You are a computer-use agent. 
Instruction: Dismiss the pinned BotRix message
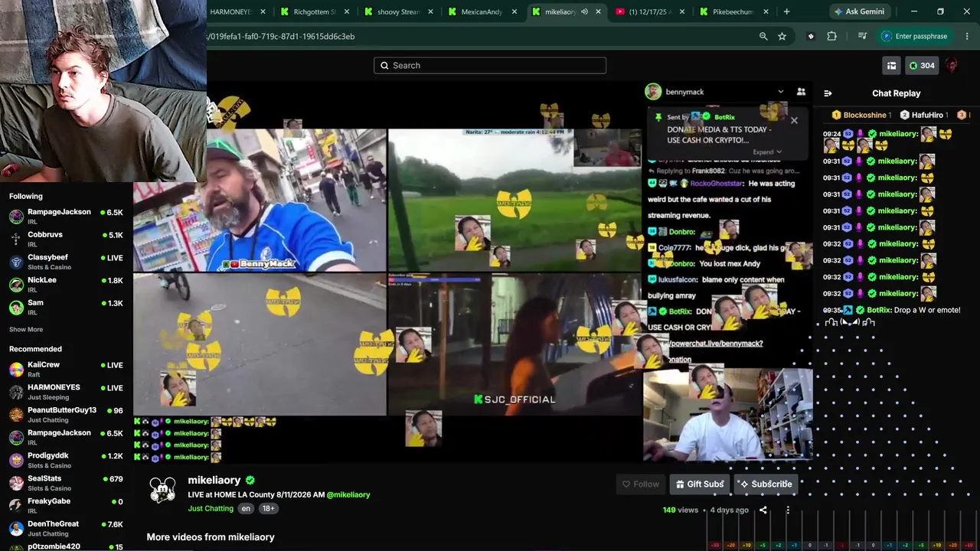(794, 120)
